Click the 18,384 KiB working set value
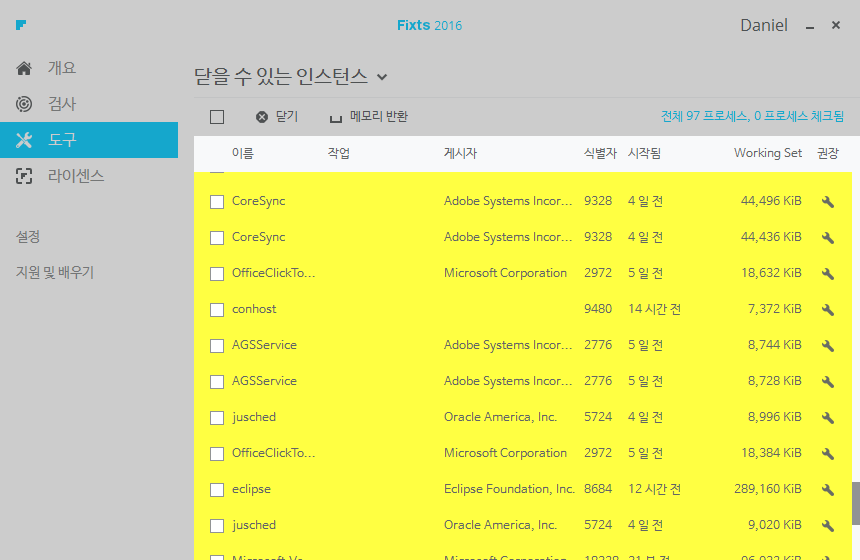The width and height of the screenshot is (860, 560). pos(771,452)
